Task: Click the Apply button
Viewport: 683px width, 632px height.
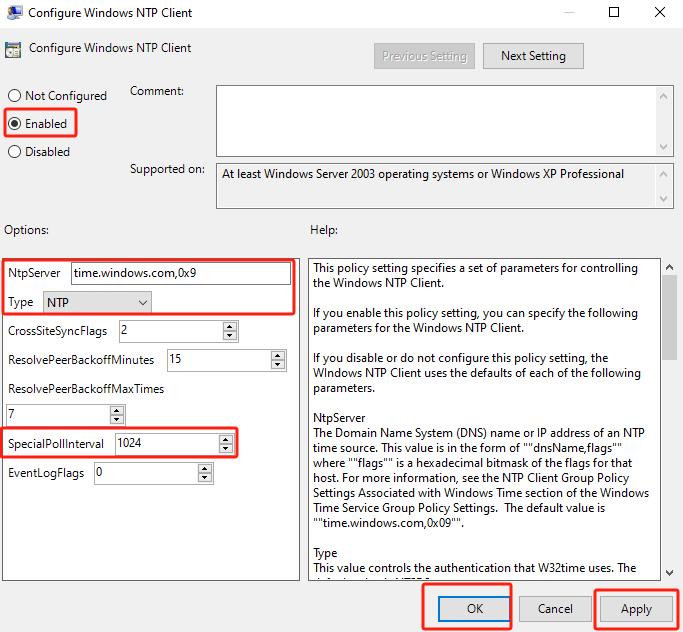Action: (636, 608)
